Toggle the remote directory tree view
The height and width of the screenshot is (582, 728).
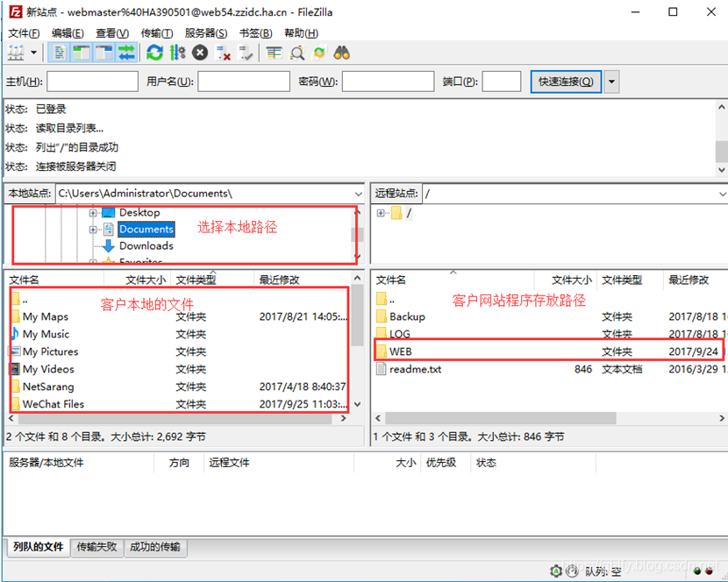[x=104, y=53]
